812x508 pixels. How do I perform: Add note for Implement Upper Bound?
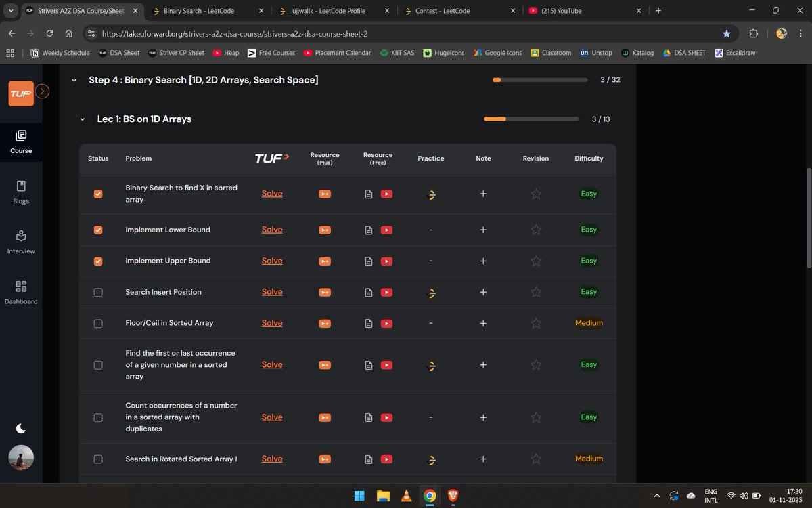click(483, 261)
